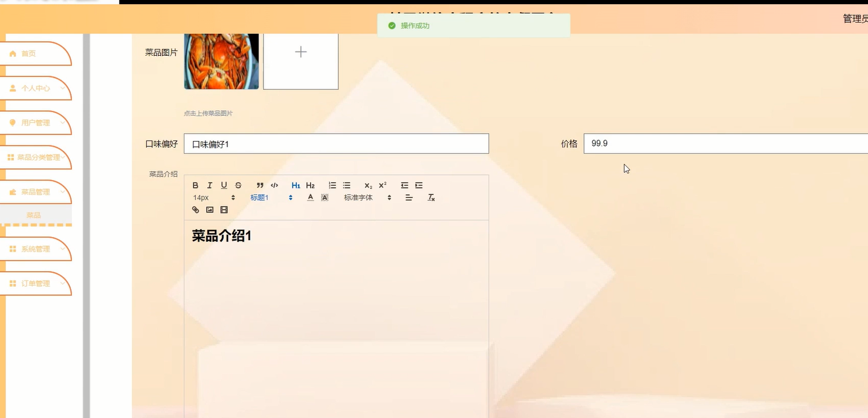
Task: Click the 管理员 label in the header
Action: click(855, 19)
